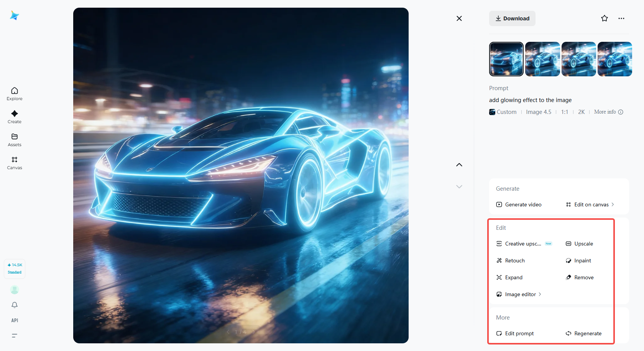
Task: Close the image preview panel
Action: tap(459, 18)
